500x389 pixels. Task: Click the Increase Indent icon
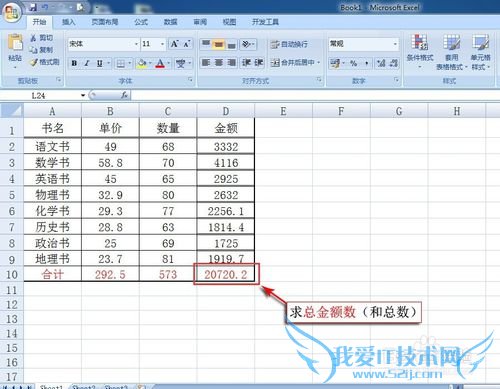(259, 62)
